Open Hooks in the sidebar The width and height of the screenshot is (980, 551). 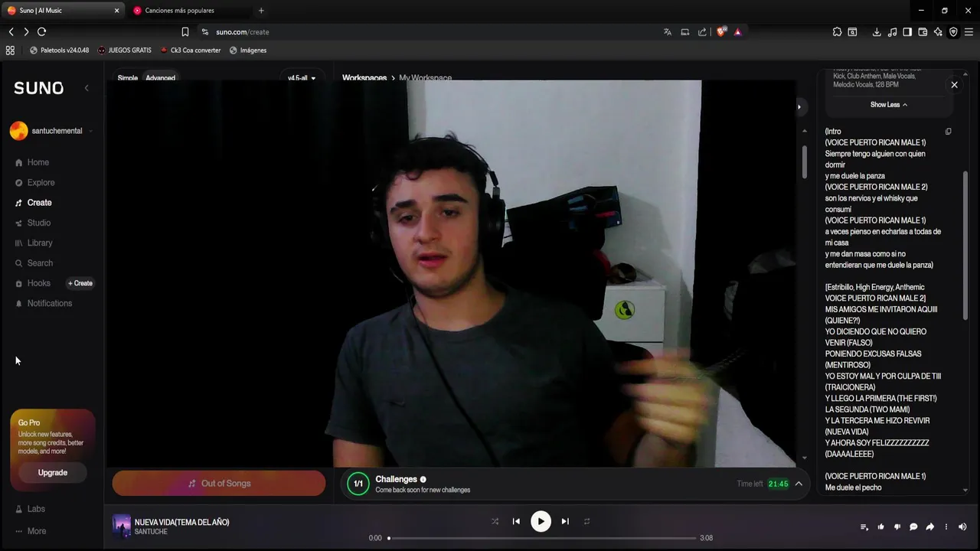point(33,283)
